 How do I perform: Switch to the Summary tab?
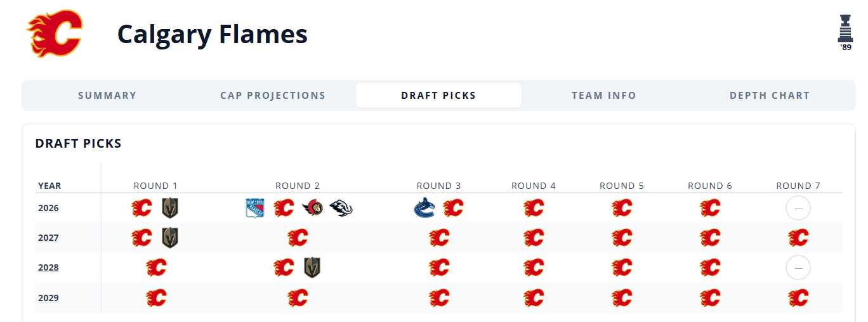coord(107,96)
